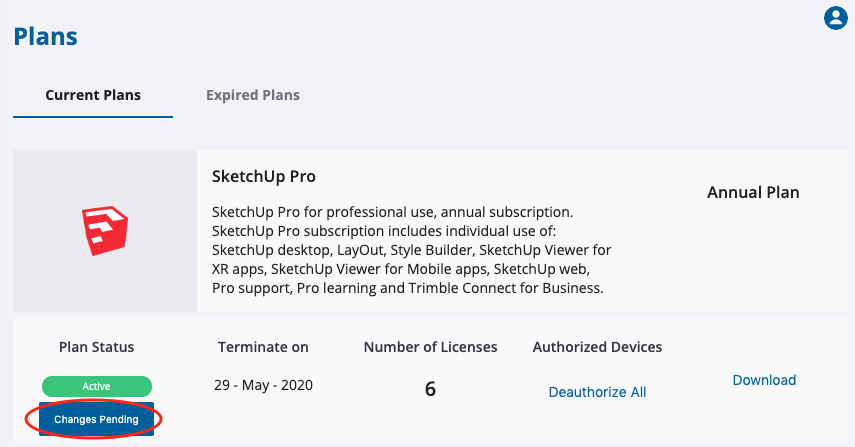Click the Plan Status column header
Viewport: 855px width, 447px height.
(97, 347)
